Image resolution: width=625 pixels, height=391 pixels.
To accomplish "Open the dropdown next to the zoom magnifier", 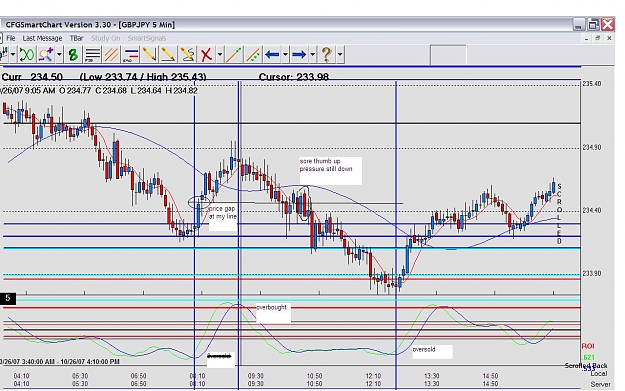I will click(x=59, y=54).
